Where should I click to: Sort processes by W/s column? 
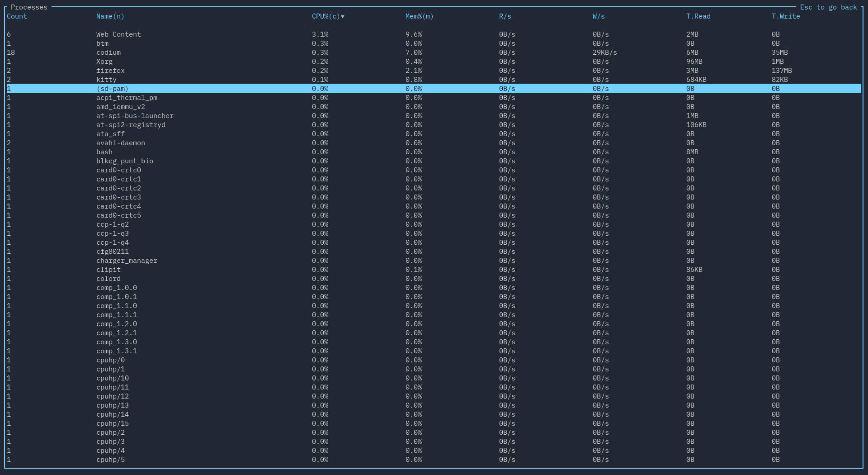[599, 16]
